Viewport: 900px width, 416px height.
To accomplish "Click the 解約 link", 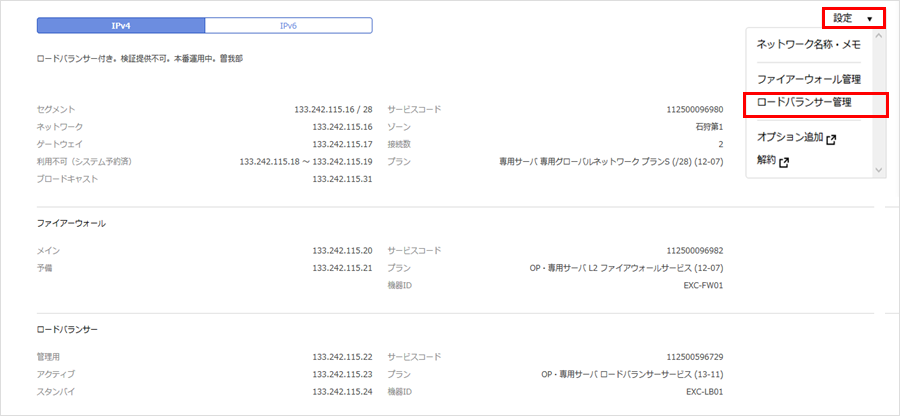I will click(x=766, y=161).
